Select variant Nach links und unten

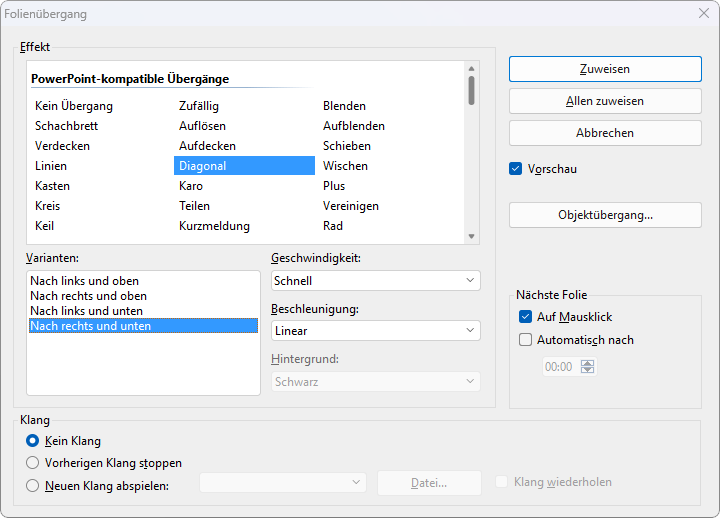click(143, 311)
